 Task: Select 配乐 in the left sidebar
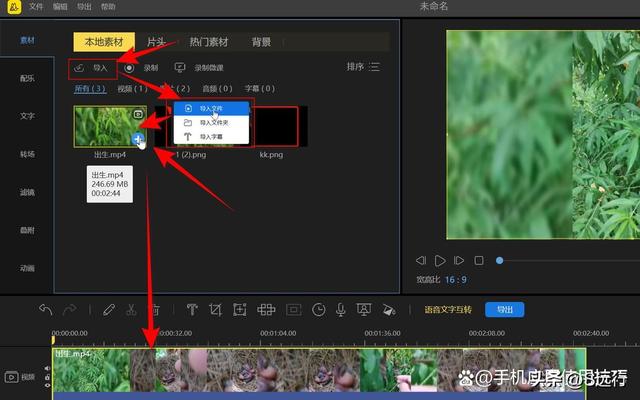tap(27, 78)
